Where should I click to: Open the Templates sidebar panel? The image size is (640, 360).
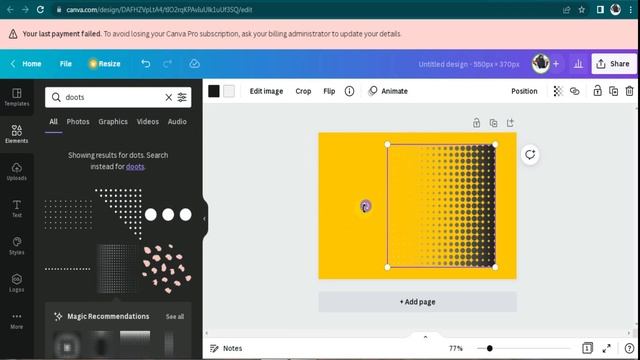(x=17, y=97)
